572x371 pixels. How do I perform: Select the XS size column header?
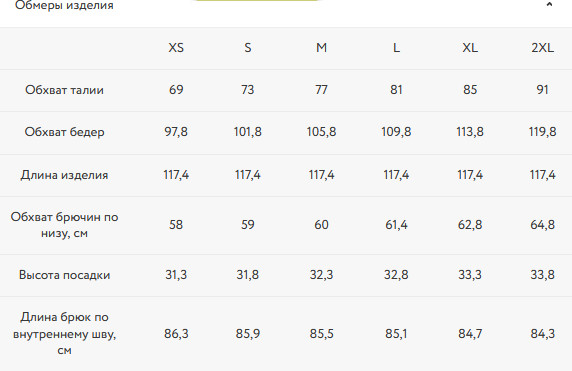click(x=176, y=48)
